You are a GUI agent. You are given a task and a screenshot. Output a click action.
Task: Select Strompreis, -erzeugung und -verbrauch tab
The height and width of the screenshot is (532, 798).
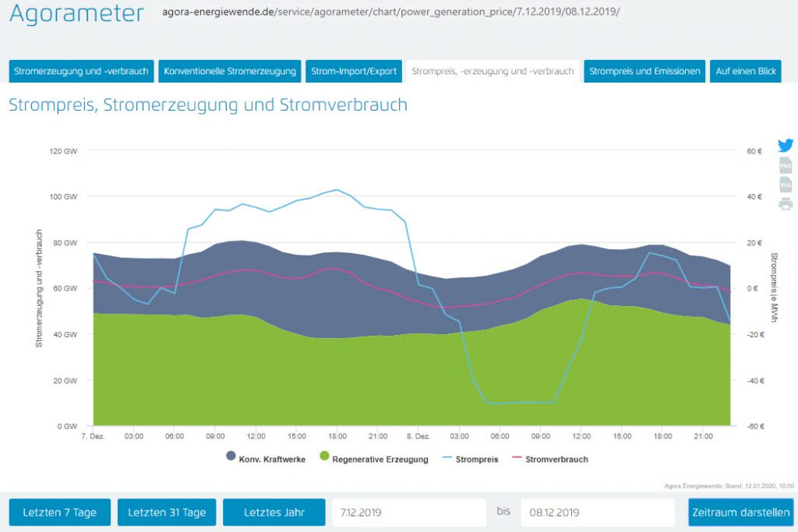tap(493, 71)
